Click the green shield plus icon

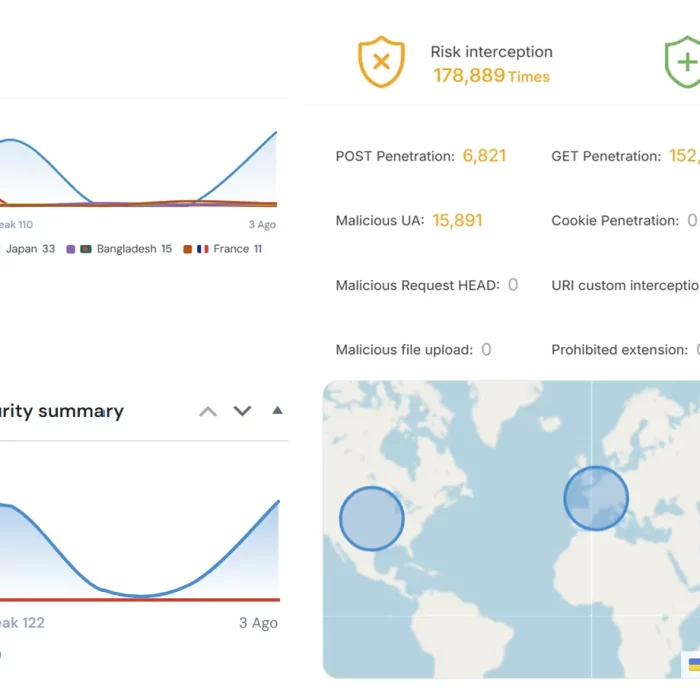coord(683,62)
